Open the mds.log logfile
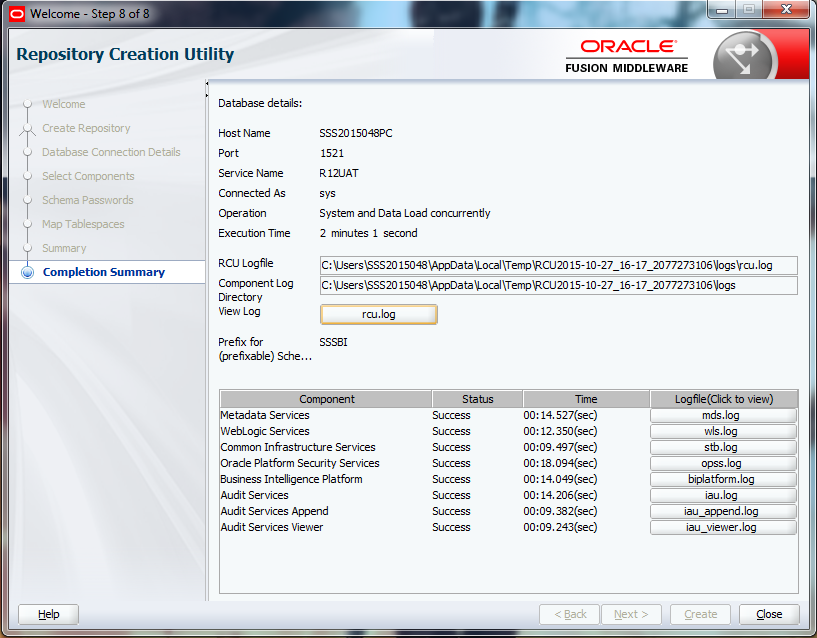817x638 pixels. tap(723, 415)
